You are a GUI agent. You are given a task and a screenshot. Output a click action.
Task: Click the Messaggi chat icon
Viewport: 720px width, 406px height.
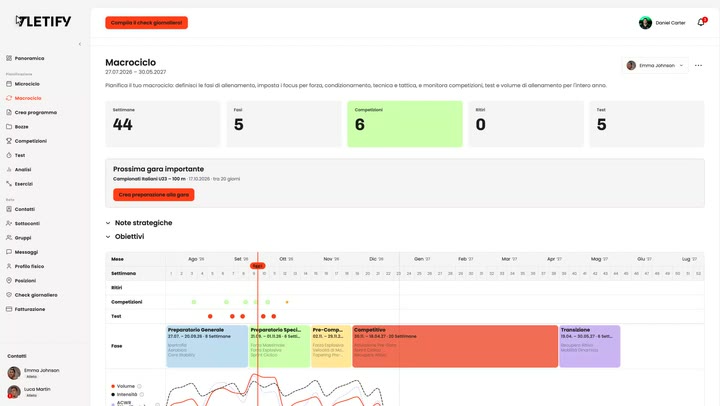[x=9, y=252]
